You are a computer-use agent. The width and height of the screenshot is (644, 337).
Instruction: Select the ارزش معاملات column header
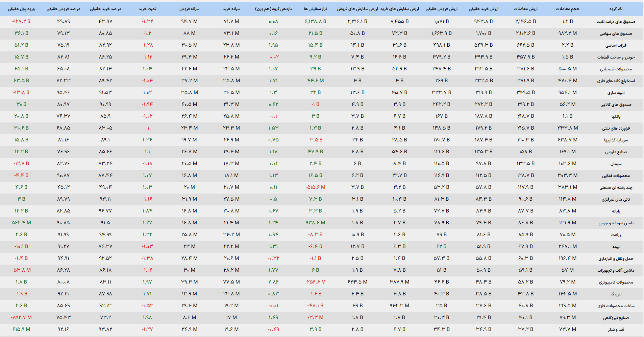(x=525, y=9)
